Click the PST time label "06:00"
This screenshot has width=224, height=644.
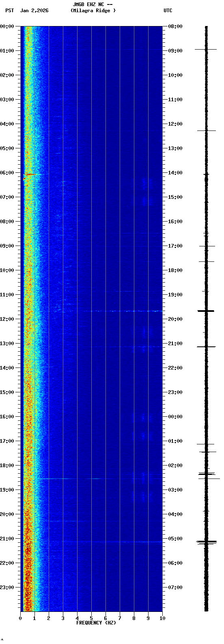click(x=7, y=173)
